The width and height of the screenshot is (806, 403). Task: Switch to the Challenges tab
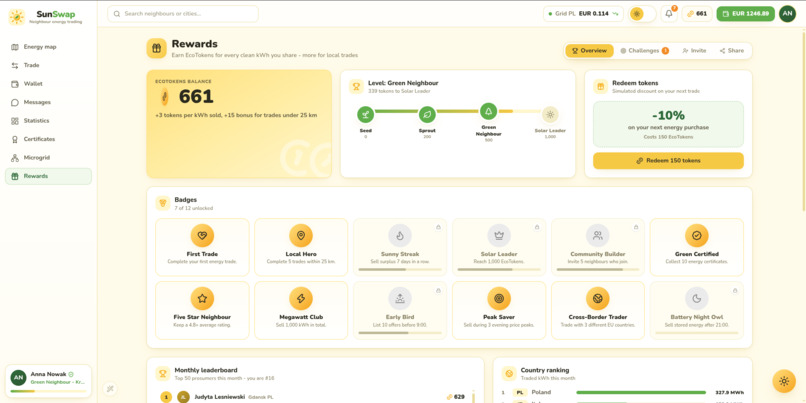click(x=644, y=51)
